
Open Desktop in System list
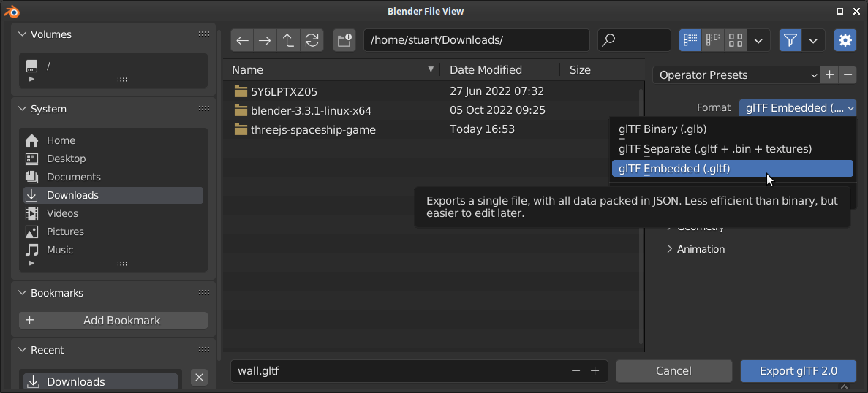coord(113,159)
